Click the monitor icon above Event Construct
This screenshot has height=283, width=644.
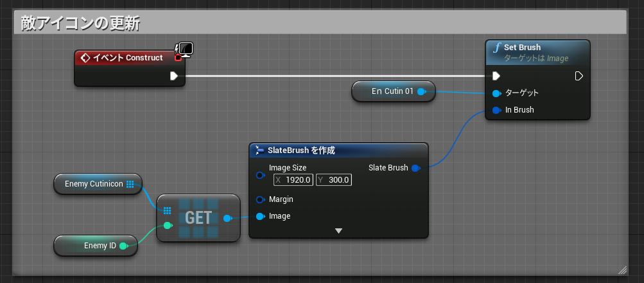click(185, 50)
